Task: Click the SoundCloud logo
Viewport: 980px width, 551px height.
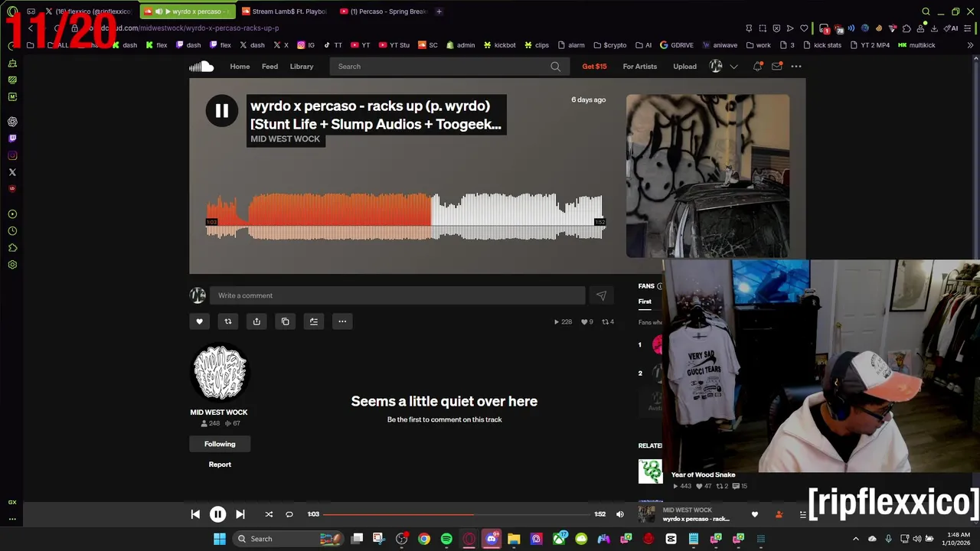Action: tap(201, 67)
